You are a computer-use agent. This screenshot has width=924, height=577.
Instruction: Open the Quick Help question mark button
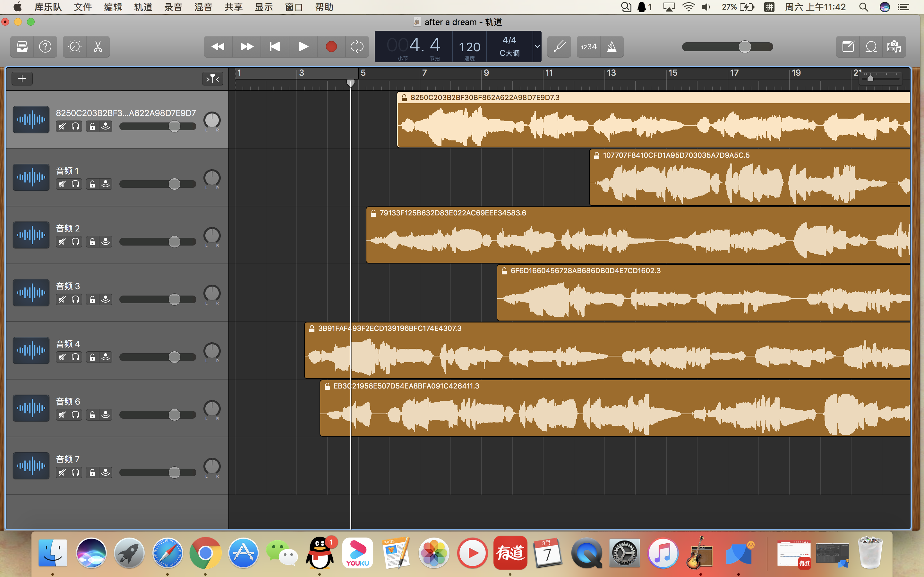(45, 46)
